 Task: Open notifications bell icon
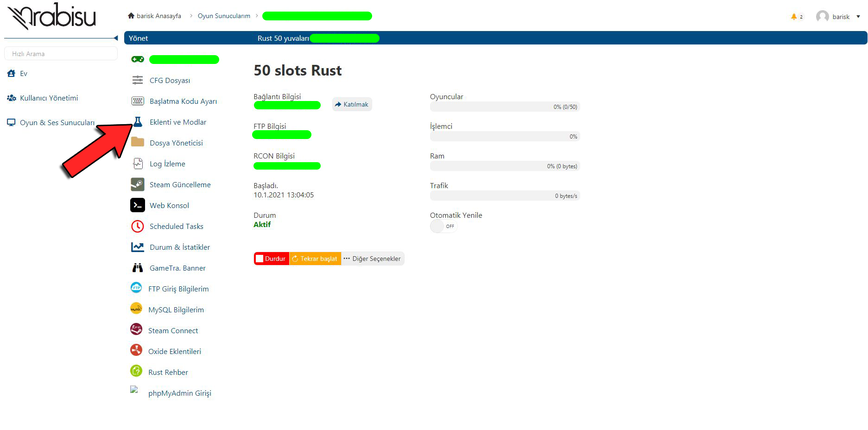(794, 17)
